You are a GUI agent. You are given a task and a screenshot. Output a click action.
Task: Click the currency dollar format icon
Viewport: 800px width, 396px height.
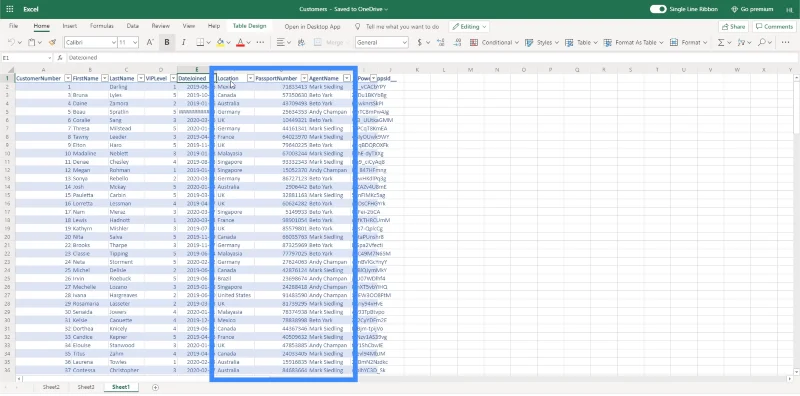pyautogui.click(x=420, y=42)
